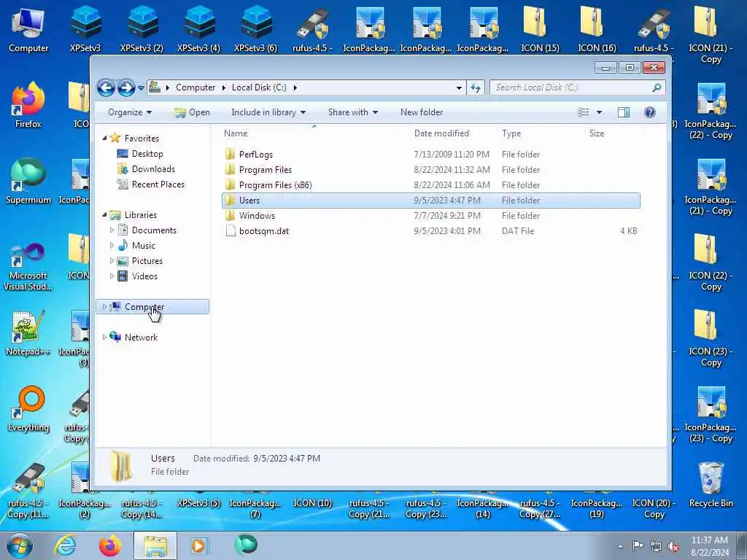
Task: Collapse the Libraries group
Action: (104, 215)
